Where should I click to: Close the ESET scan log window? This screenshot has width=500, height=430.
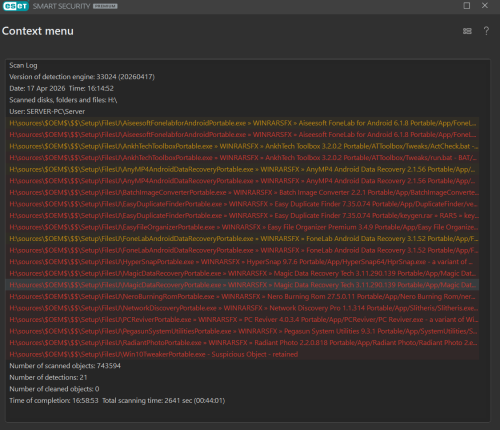(485, 6)
